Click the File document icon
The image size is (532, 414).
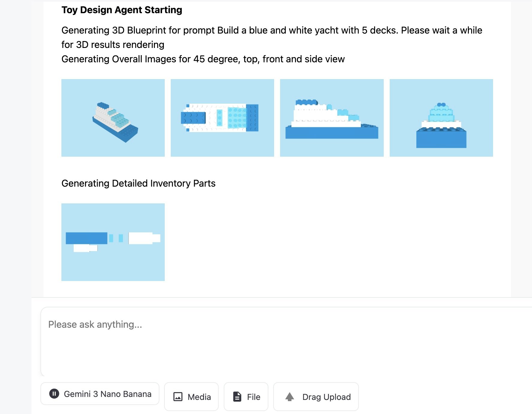pyautogui.click(x=237, y=397)
